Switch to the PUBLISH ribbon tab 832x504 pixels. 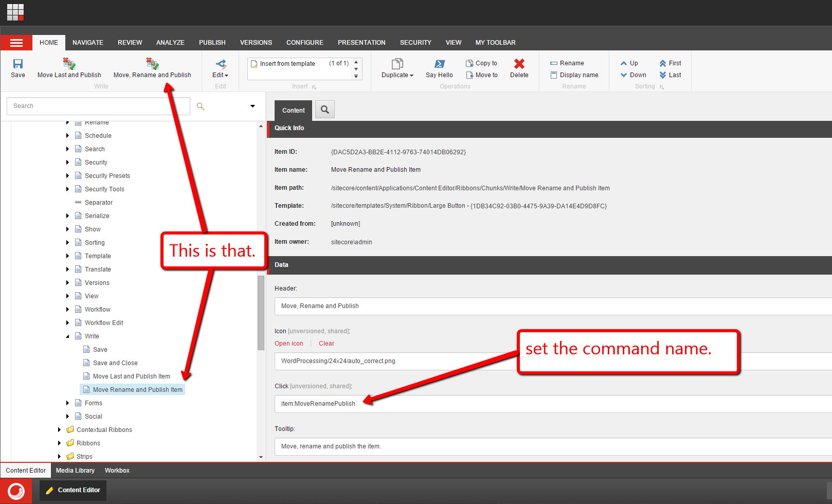(x=212, y=43)
